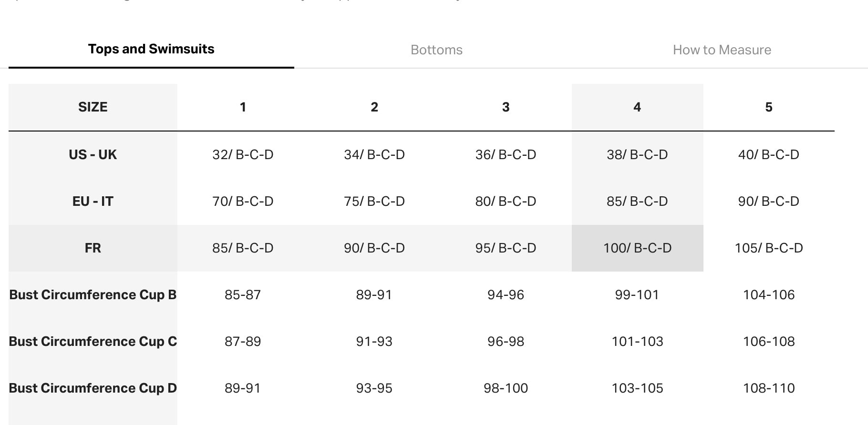Click the FR row label
The height and width of the screenshot is (425, 868).
[93, 248]
